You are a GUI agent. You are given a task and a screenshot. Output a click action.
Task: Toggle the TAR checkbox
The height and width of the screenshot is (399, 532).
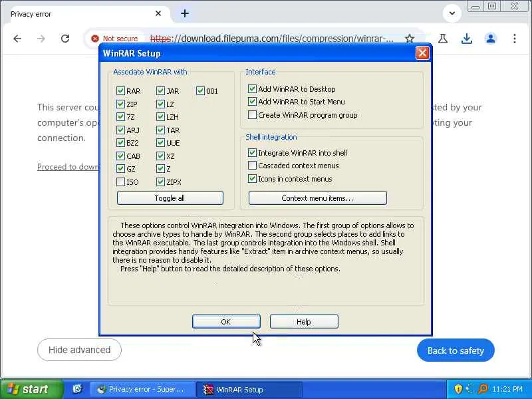[x=160, y=130]
